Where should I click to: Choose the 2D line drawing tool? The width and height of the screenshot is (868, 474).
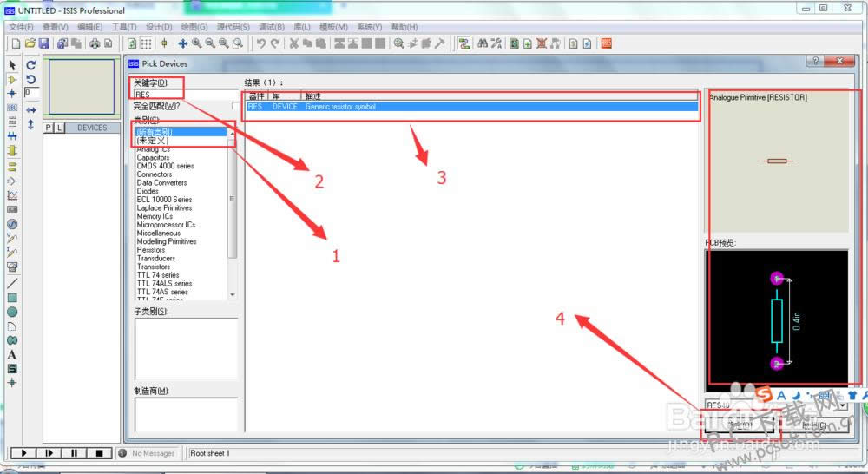click(12, 283)
